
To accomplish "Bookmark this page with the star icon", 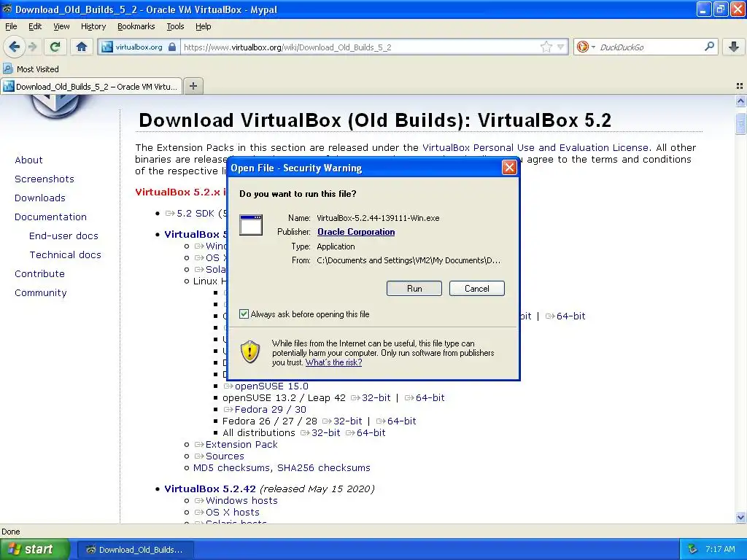I will click(546, 47).
